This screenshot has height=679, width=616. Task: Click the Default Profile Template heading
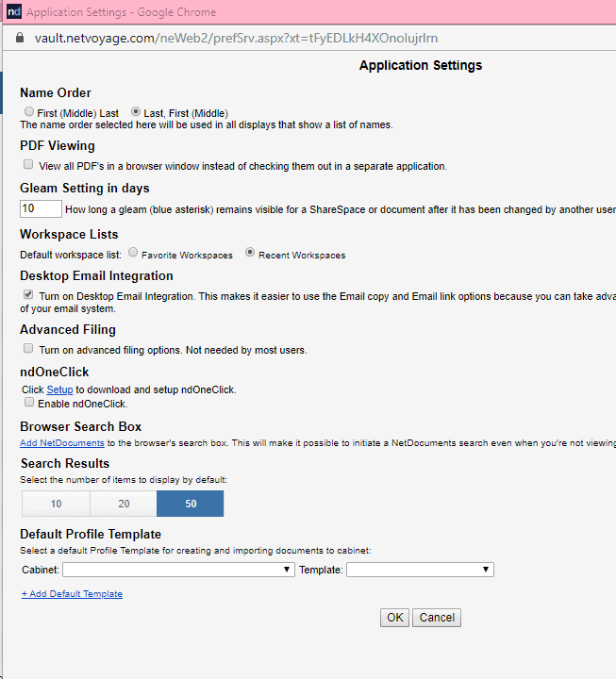tap(91, 535)
